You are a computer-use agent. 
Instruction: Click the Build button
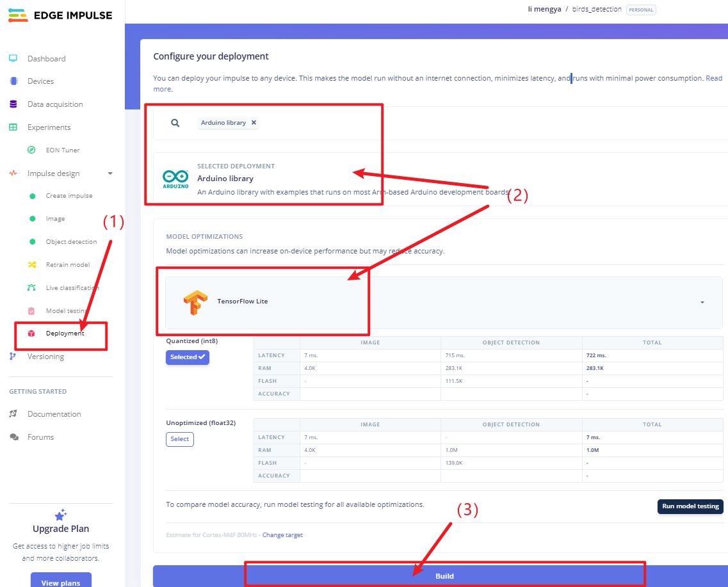pyautogui.click(x=444, y=576)
